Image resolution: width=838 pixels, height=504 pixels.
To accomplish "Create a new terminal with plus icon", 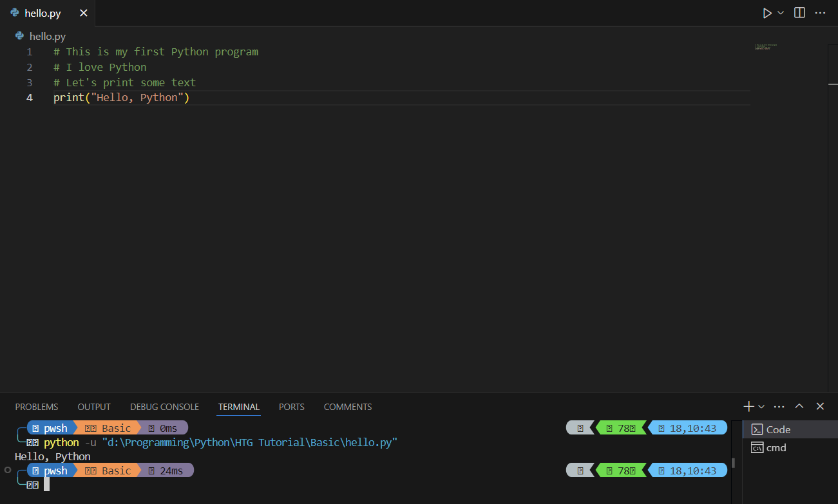I will 748,407.
